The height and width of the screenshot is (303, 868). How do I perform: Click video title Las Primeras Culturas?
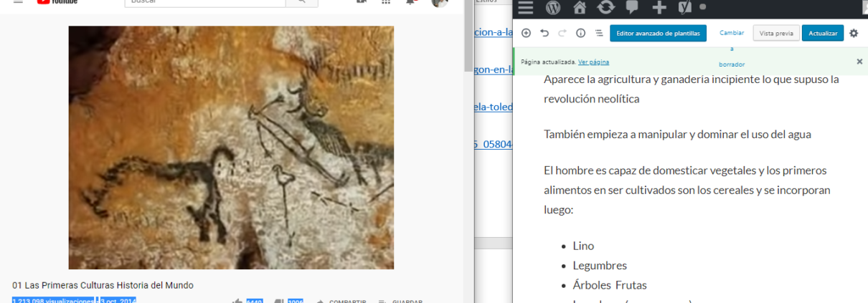click(x=103, y=285)
